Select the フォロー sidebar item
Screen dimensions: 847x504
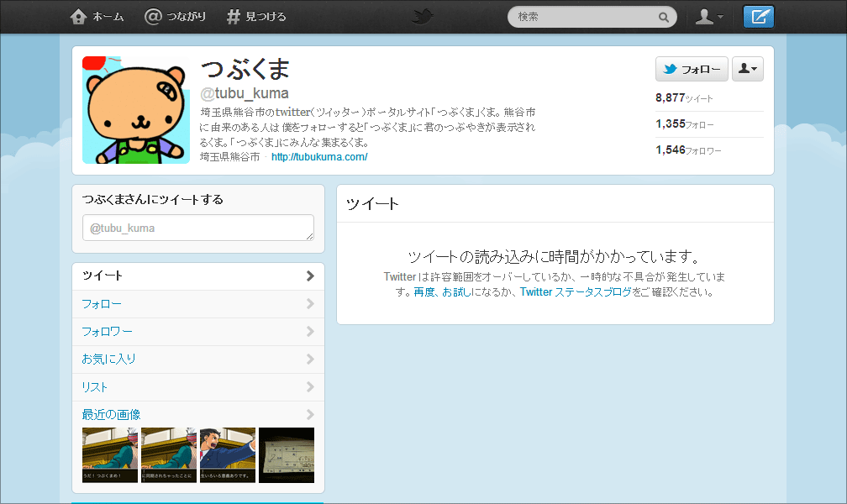click(x=198, y=304)
